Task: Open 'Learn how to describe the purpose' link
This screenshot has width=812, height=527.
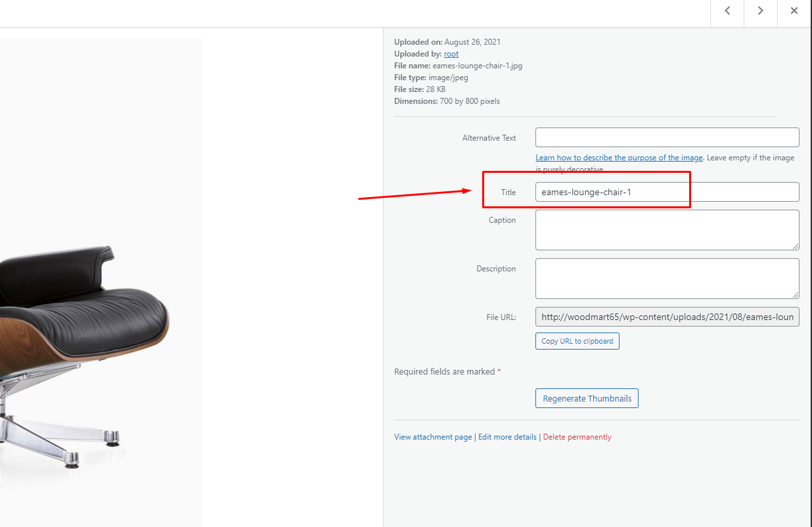Action: pyautogui.click(x=619, y=158)
